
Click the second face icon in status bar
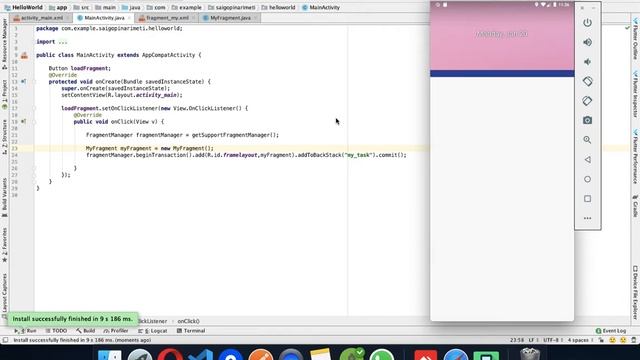pyautogui.click(x=623, y=340)
